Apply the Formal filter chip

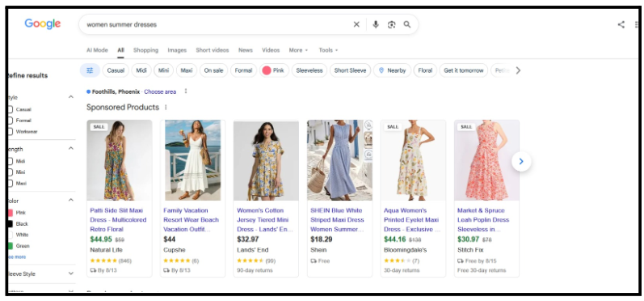243,70
